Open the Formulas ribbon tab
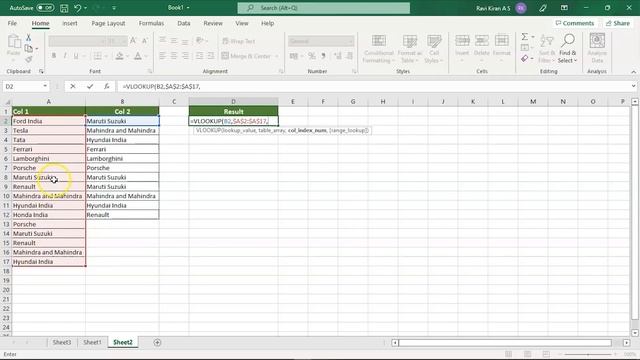 click(x=151, y=23)
